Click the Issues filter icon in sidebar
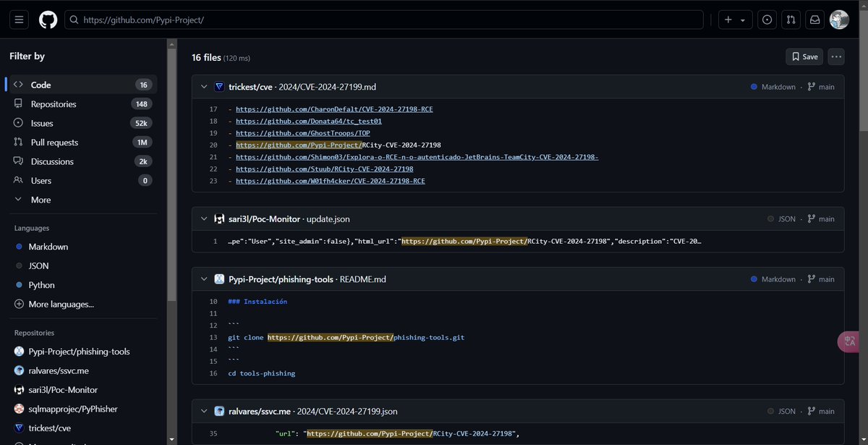 click(18, 123)
